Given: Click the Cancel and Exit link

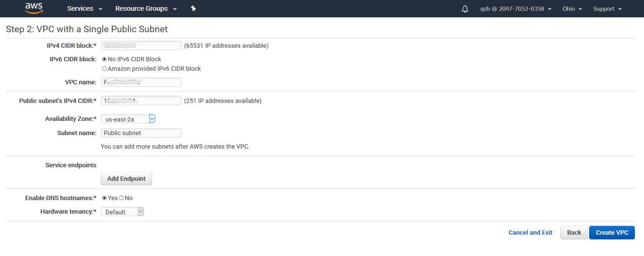Looking at the screenshot, I should tap(530, 233).
